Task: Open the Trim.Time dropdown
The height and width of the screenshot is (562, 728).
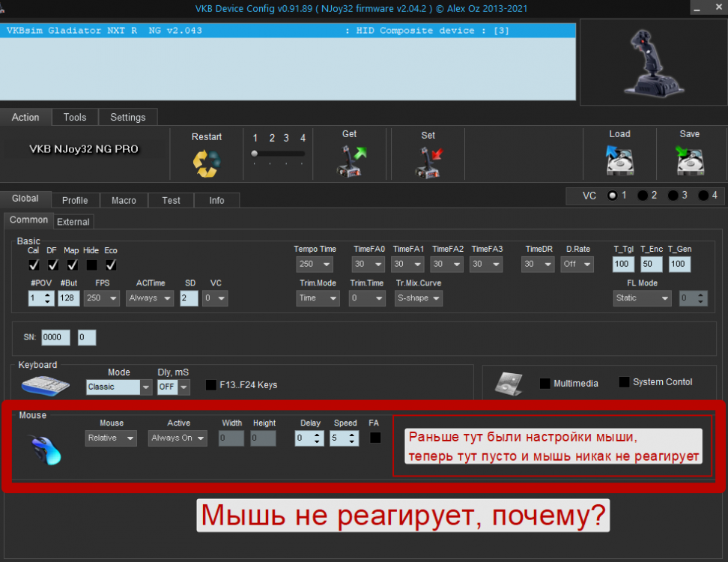Action: (367, 298)
